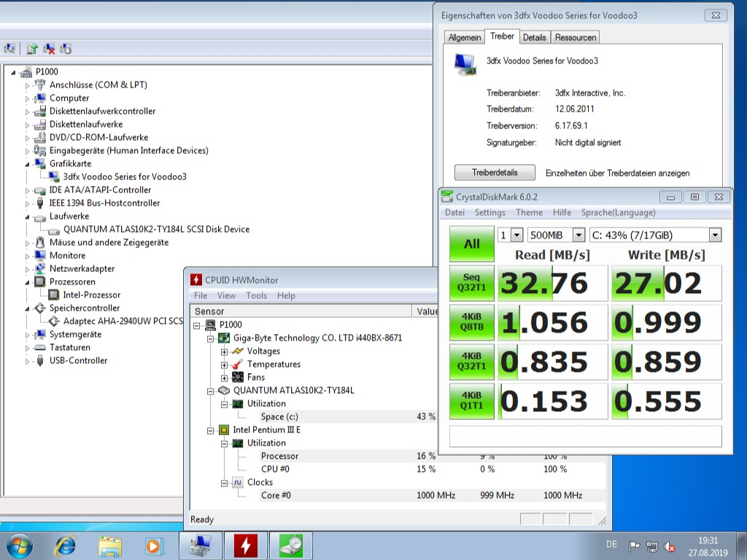Collapse the Clocks node in HWMonitor

[x=224, y=483]
